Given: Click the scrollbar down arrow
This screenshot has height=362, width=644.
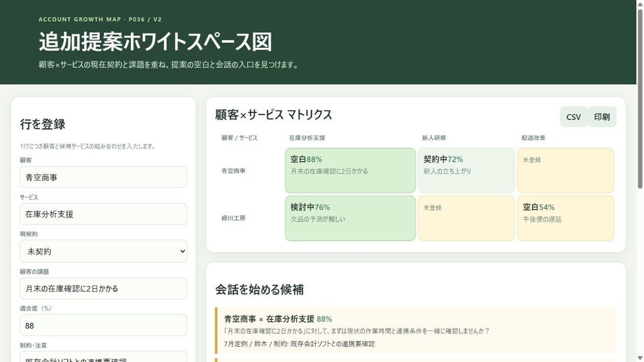Looking at the screenshot, I should (640, 358).
